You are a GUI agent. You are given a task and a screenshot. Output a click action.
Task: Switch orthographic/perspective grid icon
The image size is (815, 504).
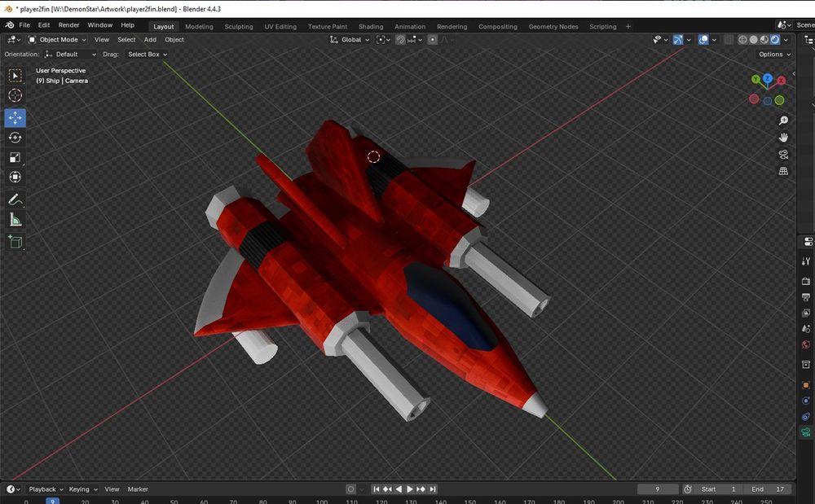(783, 171)
